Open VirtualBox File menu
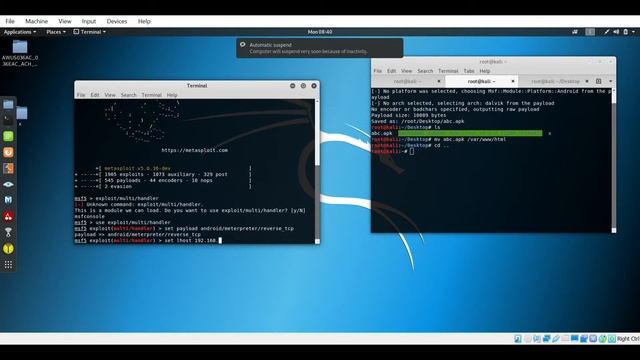This screenshot has width=640, height=360. (x=10, y=21)
